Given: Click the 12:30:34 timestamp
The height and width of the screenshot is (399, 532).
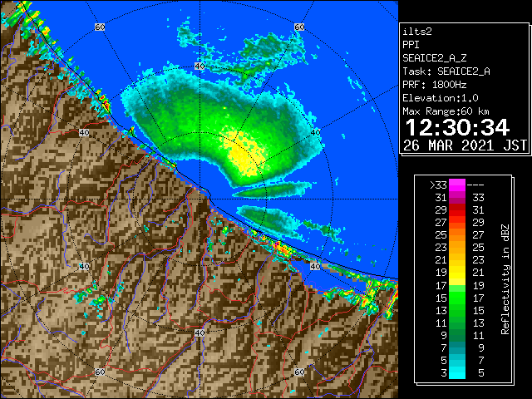Looking at the screenshot, I should point(457,127).
